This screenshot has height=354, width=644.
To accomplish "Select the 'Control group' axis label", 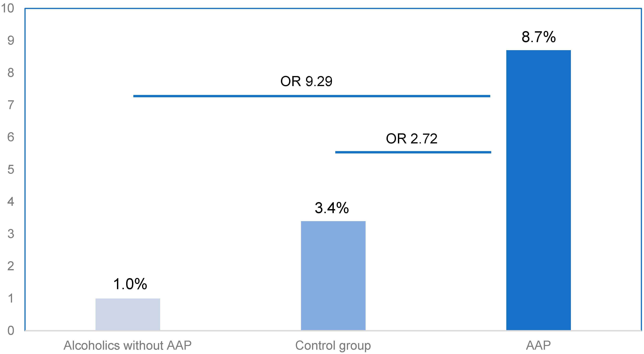I will (x=333, y=345).
